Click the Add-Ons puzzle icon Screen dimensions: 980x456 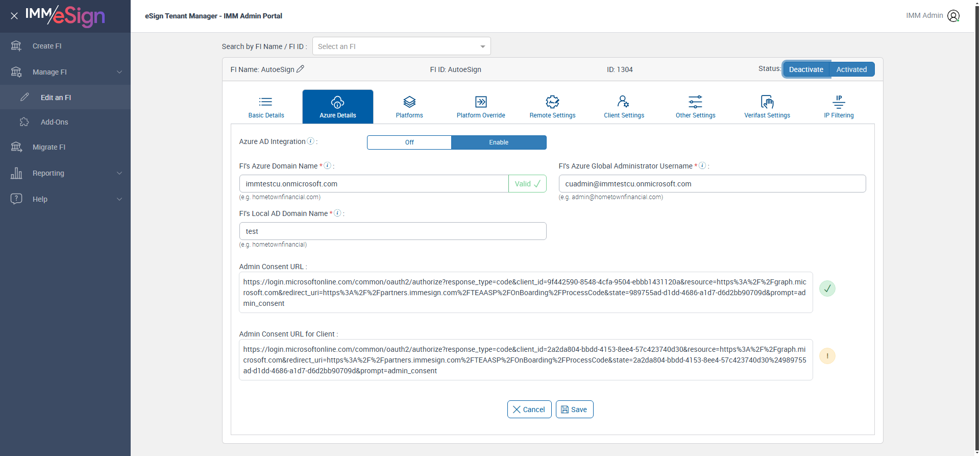coord(24,122)
